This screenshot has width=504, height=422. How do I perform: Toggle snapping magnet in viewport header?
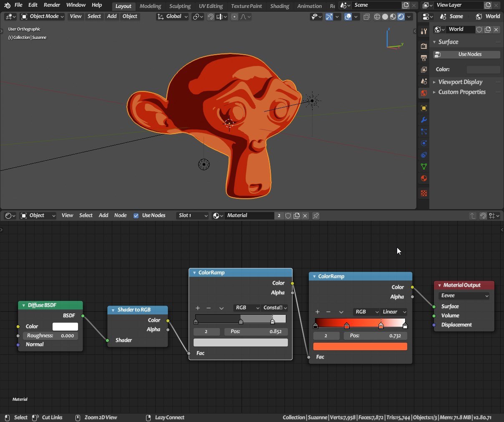[211, 17]
